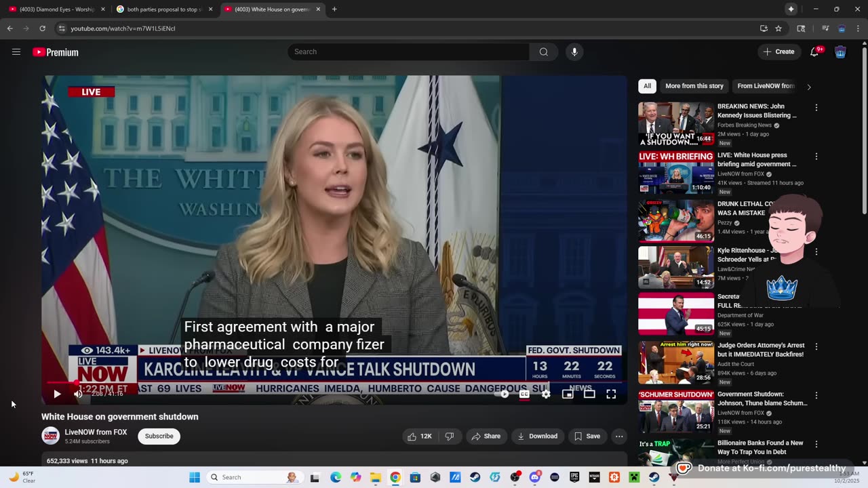868x488 pixels.
Task: Open weather widget showing 65°F Clear
Action: [x=22, y=477]
